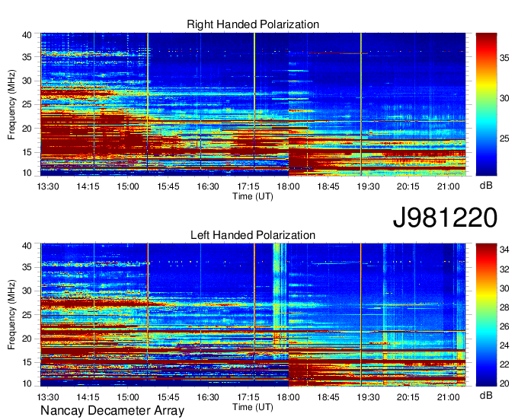Screen dimensions: 518x420
Task: Click the 16:30 time tick of the upper plot
Action: pyautogui.click(x=208, y=186)
